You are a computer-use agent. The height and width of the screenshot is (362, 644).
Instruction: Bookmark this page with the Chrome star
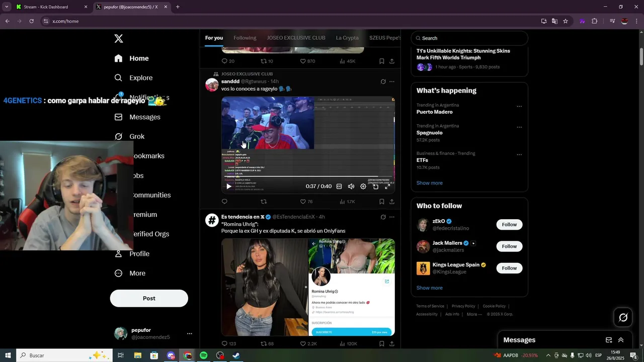click(566, 21)
